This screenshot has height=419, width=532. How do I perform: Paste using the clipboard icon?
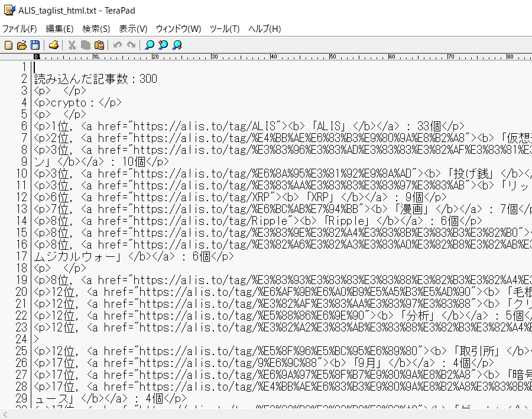[99, 45]
